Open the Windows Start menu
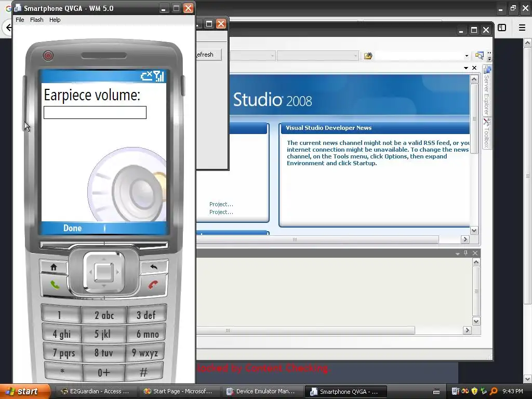The width and height of the screenshot is (532, 399). (25, 391)
